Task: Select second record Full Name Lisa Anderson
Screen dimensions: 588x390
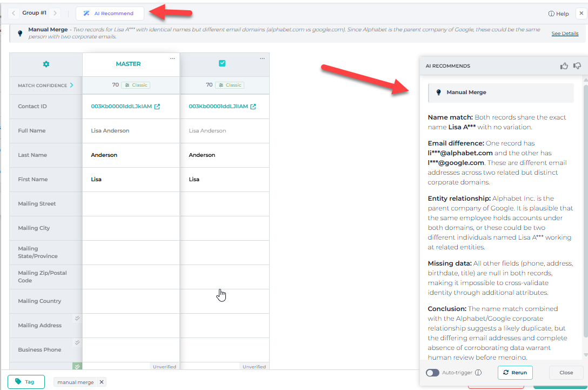Action: click(208, 130)
